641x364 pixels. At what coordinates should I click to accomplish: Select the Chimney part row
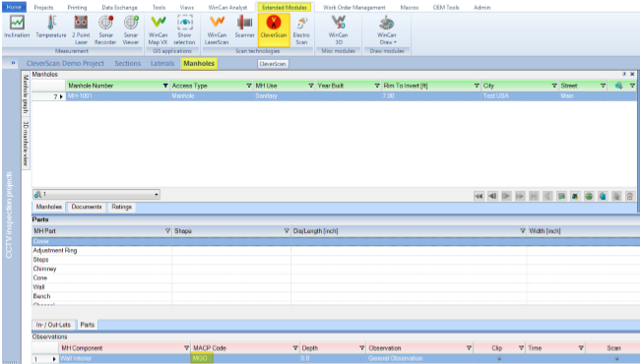point(336,269)
